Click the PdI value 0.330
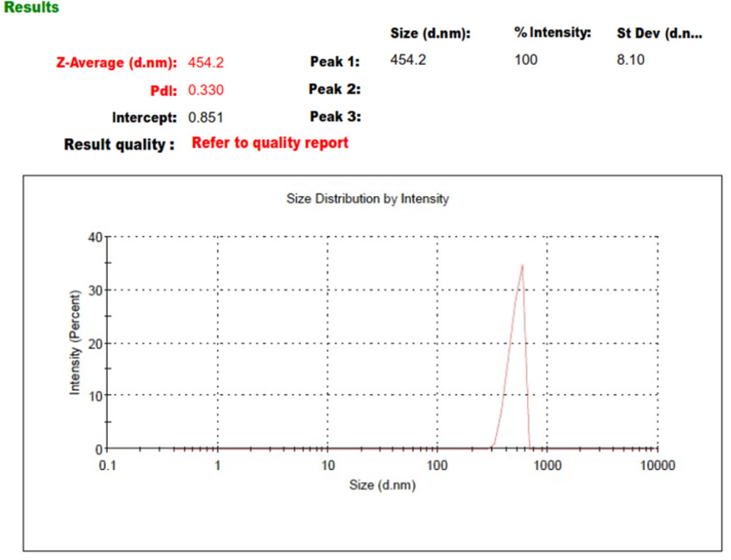731x560 pixels. tap(206, 90)
